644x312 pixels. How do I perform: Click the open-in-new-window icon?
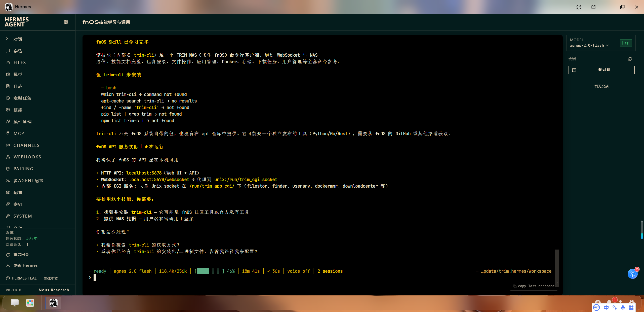pos(593,7)
